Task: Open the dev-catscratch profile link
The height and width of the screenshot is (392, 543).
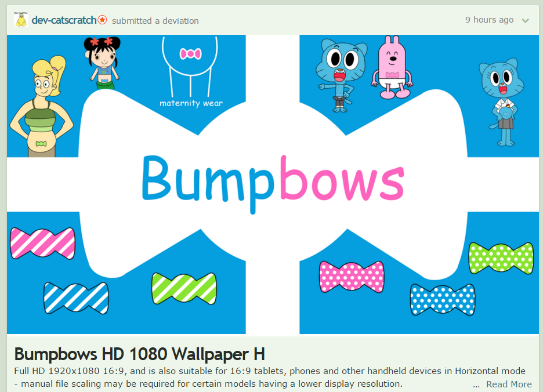Action: pyautogui.click(x=64, y=20)
